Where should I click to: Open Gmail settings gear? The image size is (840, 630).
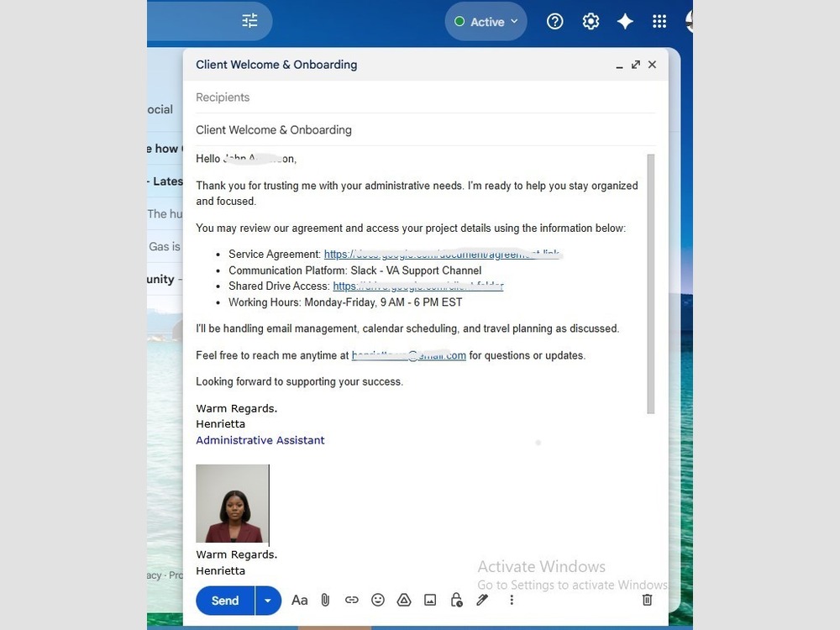(591, 22)
